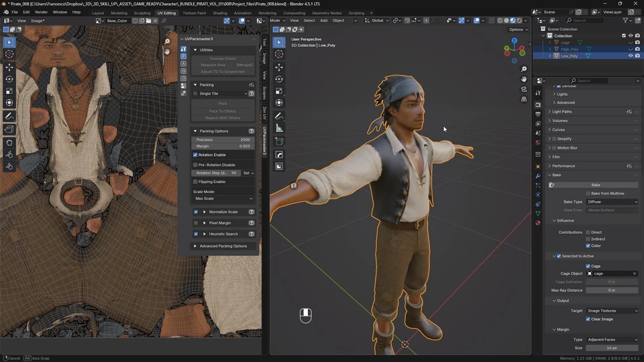
Task: Open Margin Type Adjacent Faces dropdown
Action: [x=612, y=339]
